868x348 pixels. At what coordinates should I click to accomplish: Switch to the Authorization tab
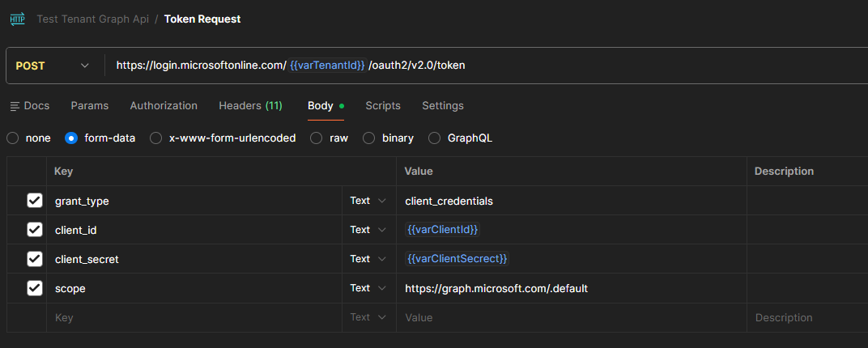point(164,106)
